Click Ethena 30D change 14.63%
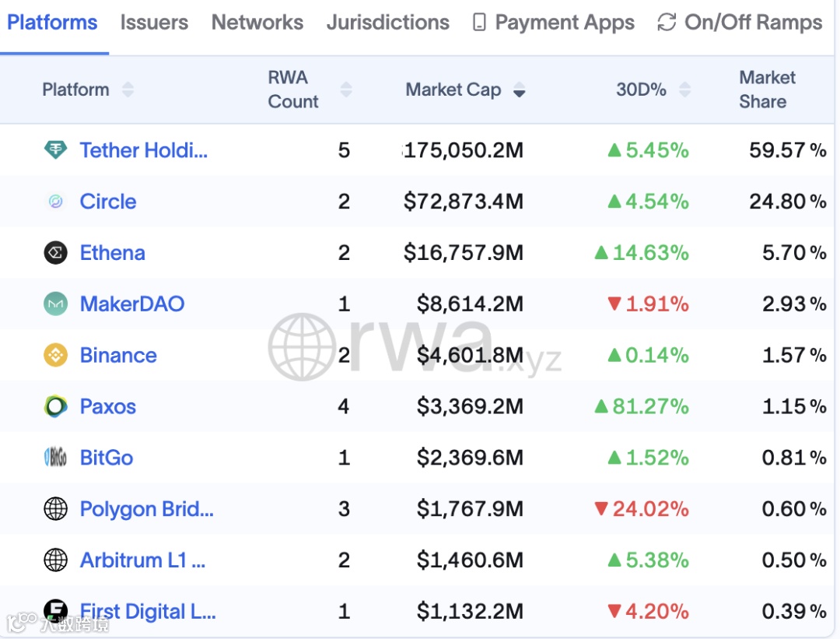 coord(642,252)
